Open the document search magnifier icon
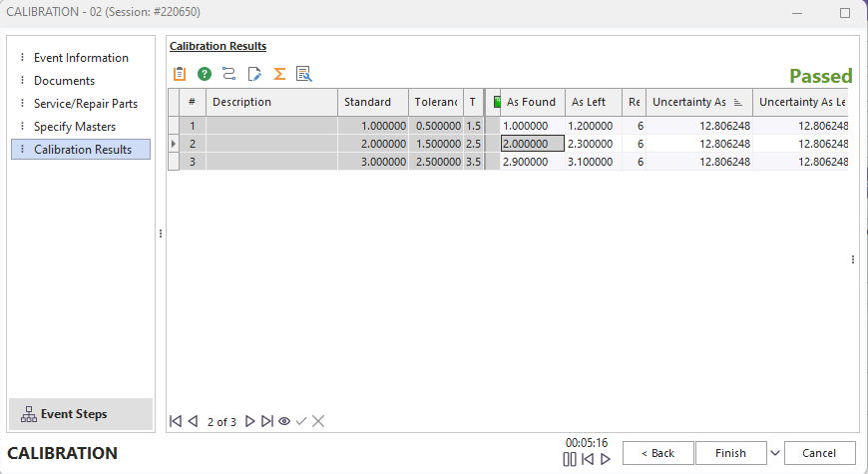The image size is (868, 474). click(304, 73)
